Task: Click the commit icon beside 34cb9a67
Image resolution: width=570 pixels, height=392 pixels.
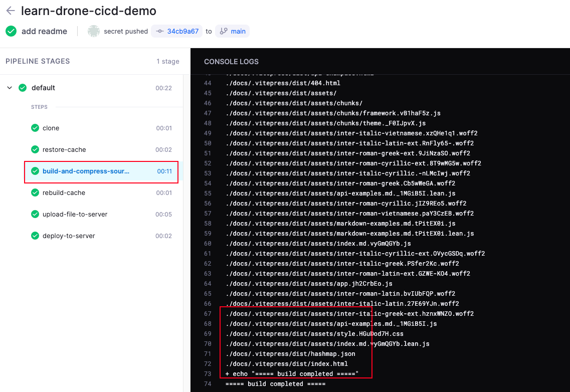Action: pyautogui.click(x=159, y=31)
